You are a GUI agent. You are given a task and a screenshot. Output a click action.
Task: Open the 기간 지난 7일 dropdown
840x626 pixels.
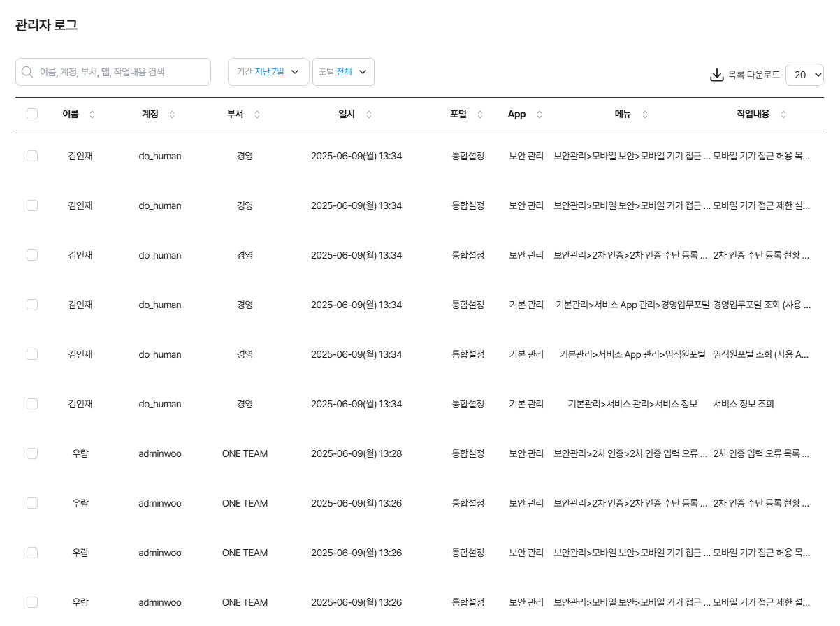tap(268, 72)
